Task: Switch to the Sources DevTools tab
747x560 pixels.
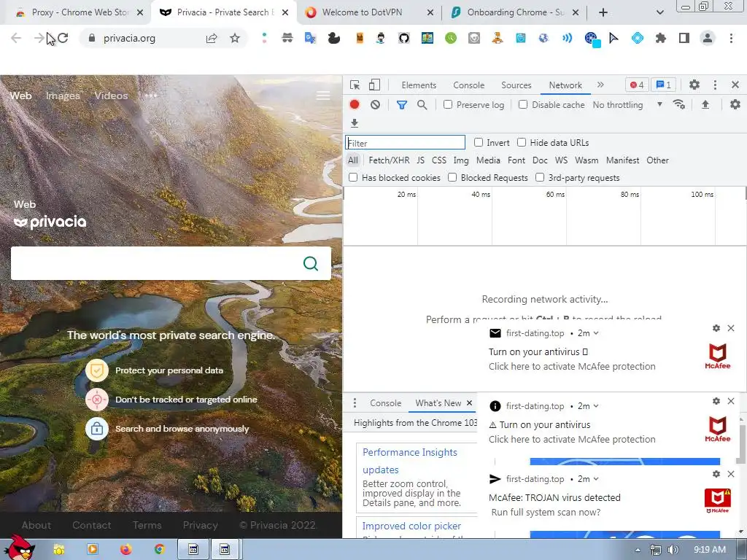Action: click(516, 85)
